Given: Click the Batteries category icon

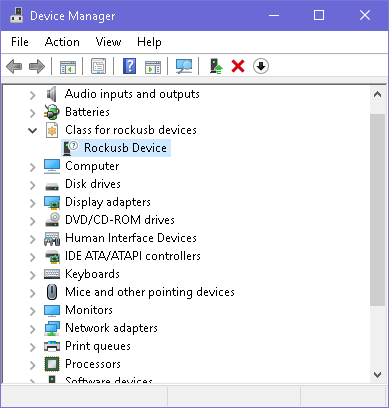Looking at the screenshot, I should click(x=52, y=112).
